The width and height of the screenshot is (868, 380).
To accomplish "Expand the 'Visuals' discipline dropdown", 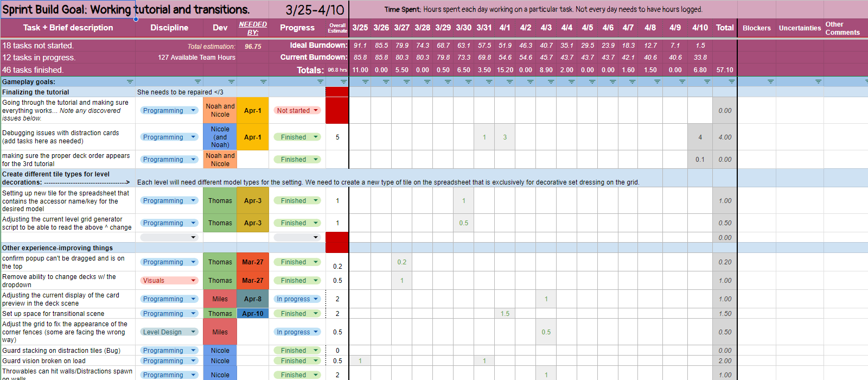I will tap(193, 281).
